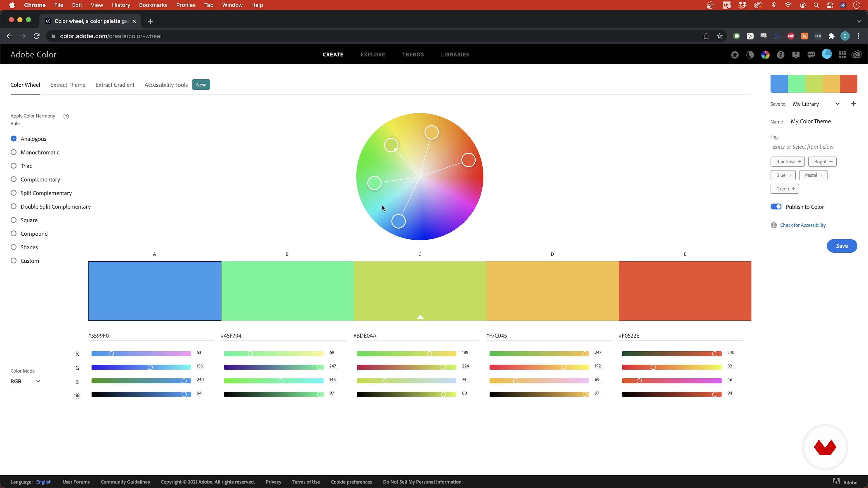The width and height of the screenshot is (868, 488).
Task: Switch to the Extract Theme tab
Action: pos(68,85)
